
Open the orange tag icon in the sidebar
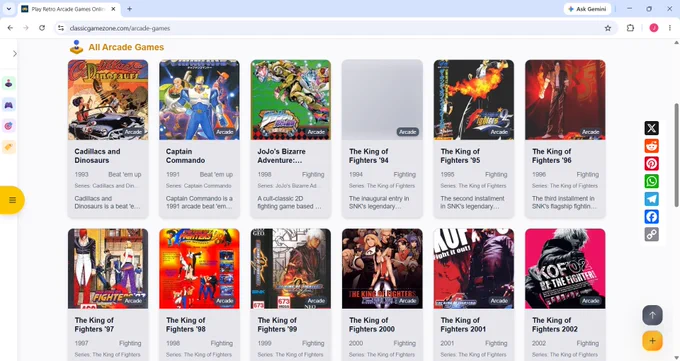(x=9, y=147)
